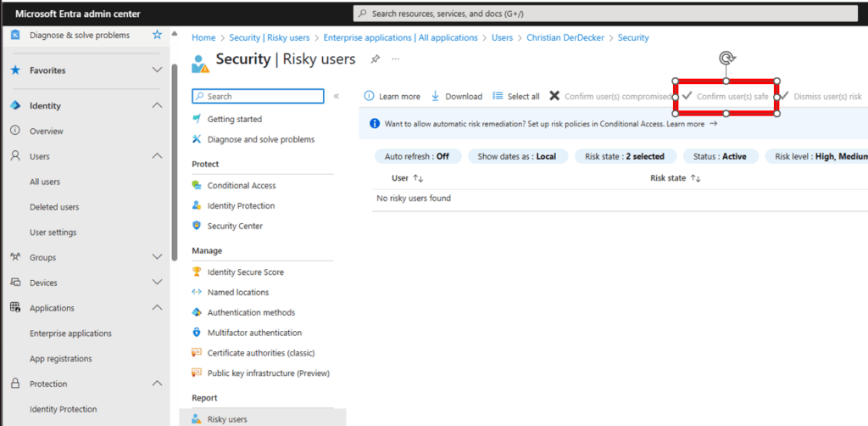Click the Risky users report icon
The height and width of the screenshot is (426, 868).
(197, 419)
